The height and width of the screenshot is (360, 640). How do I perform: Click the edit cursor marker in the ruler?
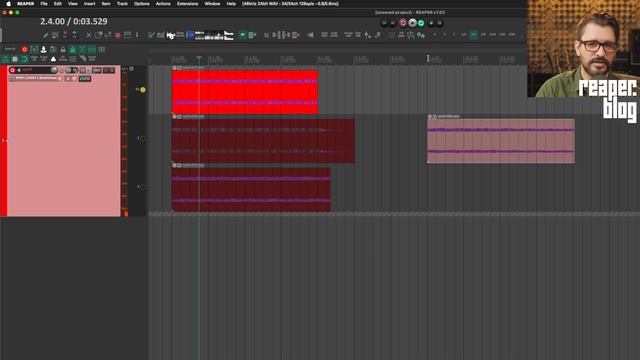(x=199, y=59)
